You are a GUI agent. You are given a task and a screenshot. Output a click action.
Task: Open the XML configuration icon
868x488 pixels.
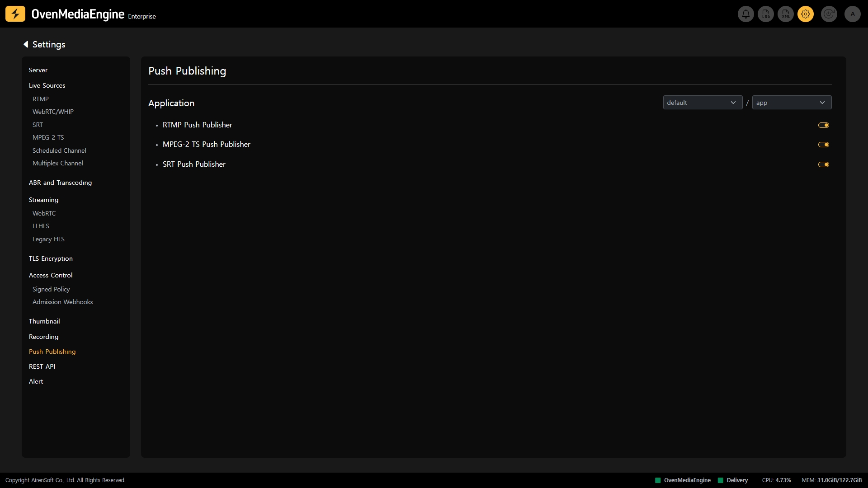point(786,14)
